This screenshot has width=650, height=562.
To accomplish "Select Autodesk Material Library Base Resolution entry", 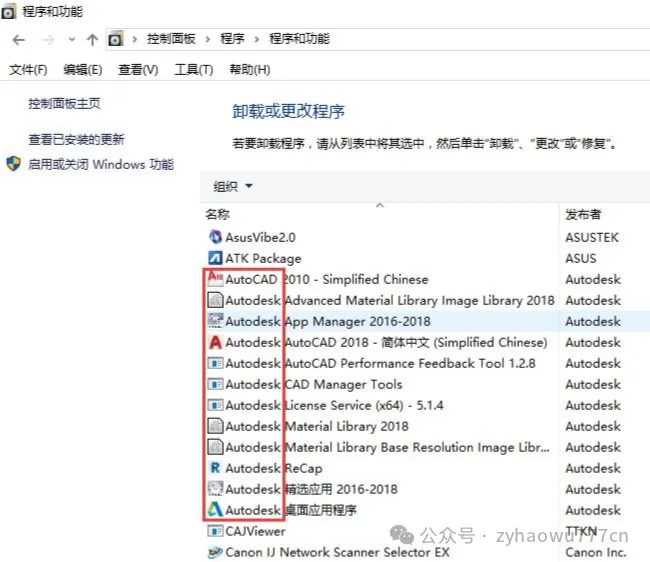I will tap(388, 448).
